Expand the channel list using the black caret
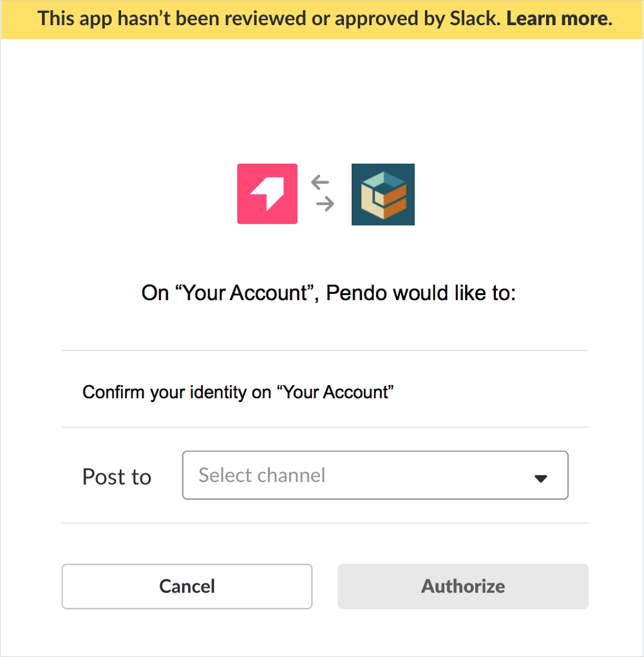644x657 pixels. coord(541,478)
